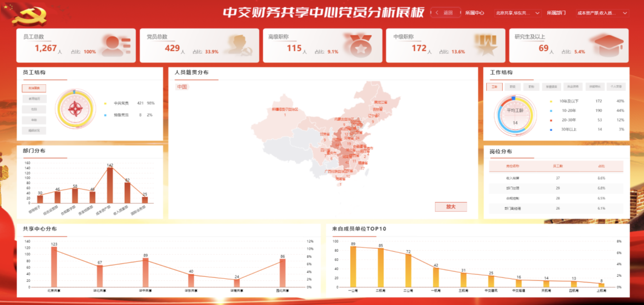644x305 pixels.
Task: Click the 黑龙江省 label on the map
Action: (381, 103)
